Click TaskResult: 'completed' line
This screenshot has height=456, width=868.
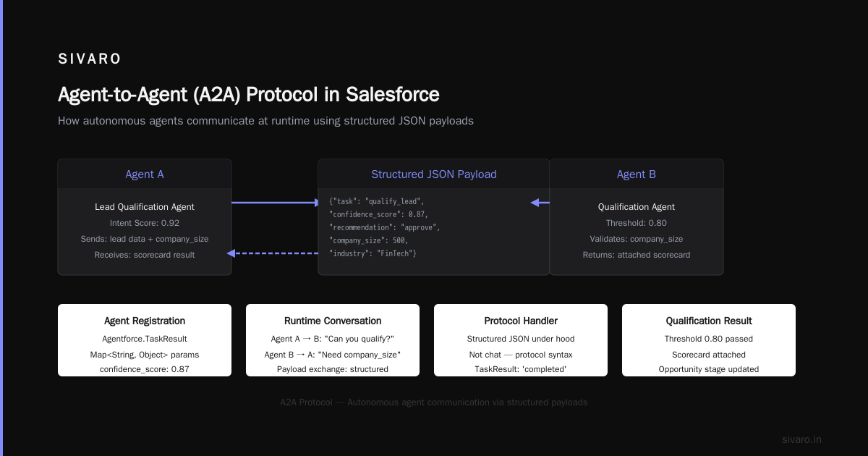pos(521,369)
